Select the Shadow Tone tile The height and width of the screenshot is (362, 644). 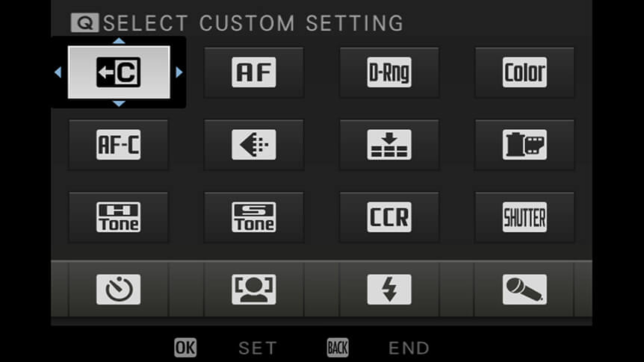coord(254,217)
